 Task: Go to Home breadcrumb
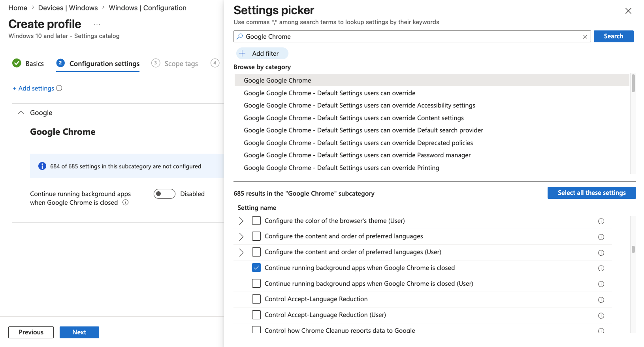coord(18,8)
